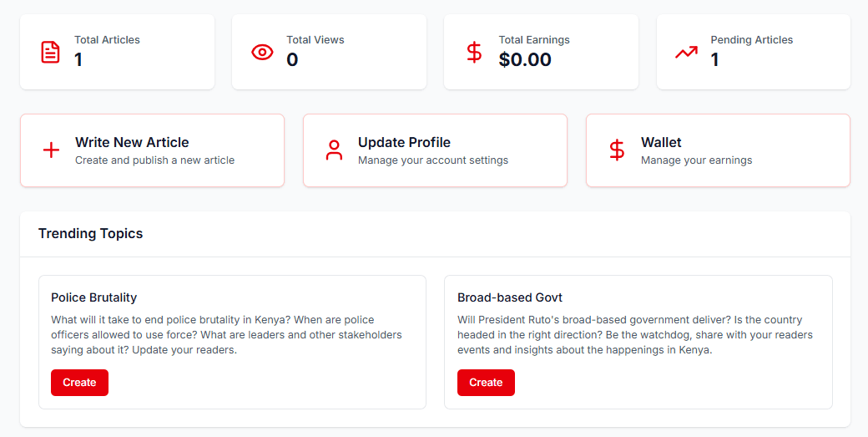
Task: Click the Update Profile person icon
Action: tap(334, 150)
